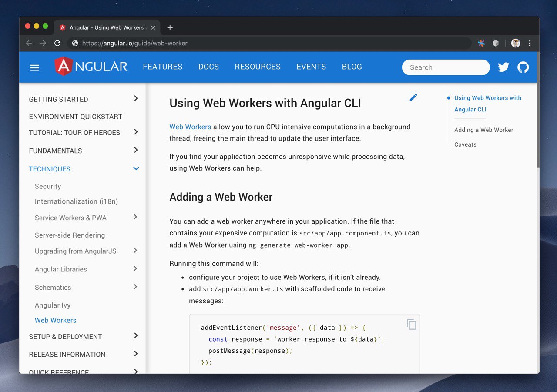This screenshot has height=392, width=557.
Task: Open Angular Ivy sidebar item
Action: click(x=53, y=305)
